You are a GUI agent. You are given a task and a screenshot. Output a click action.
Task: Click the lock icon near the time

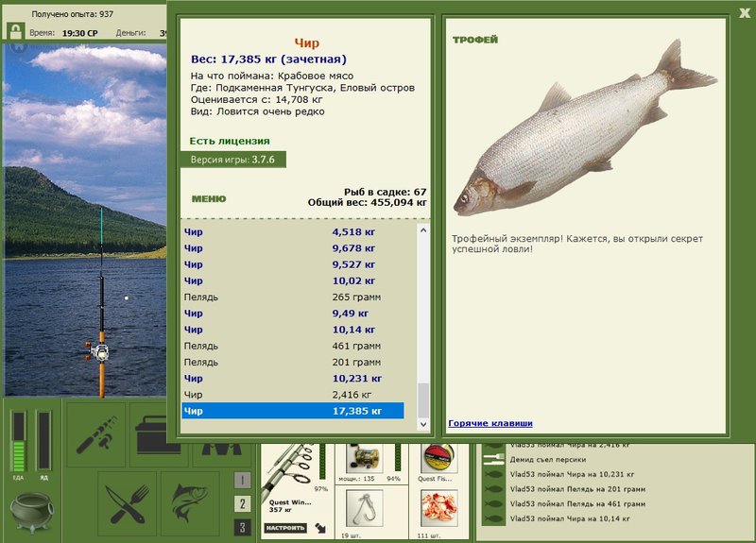click(16, 32)
